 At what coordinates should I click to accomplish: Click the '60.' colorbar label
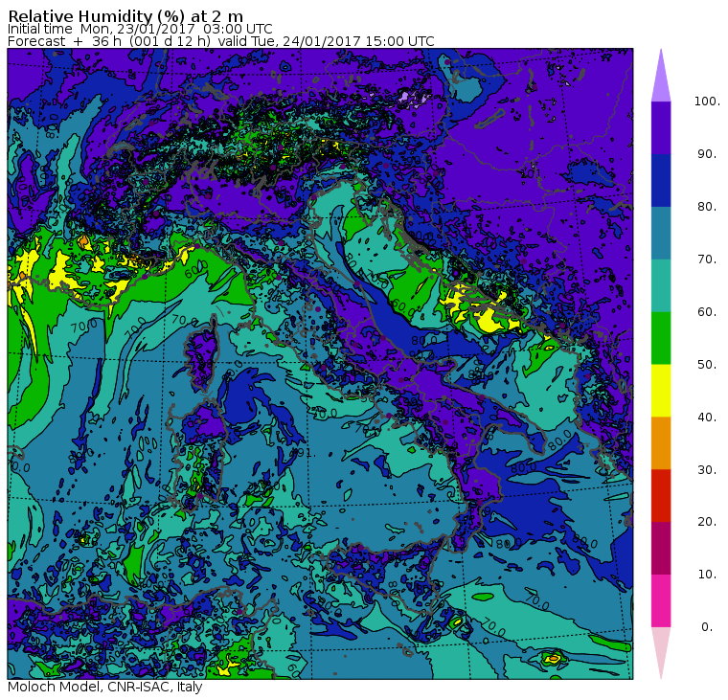pyautogui.click(x=707, y=312)
